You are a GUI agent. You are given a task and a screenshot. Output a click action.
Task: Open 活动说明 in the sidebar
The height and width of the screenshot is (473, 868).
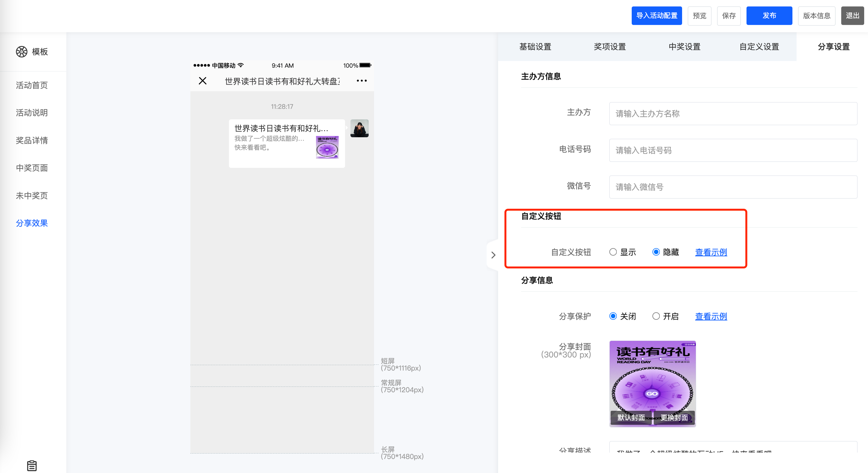pos(32,113)
